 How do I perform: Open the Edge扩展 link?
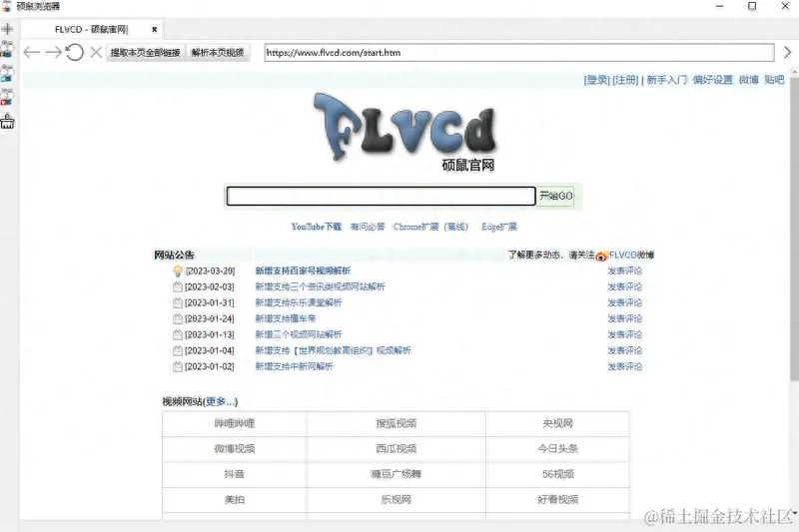coord(499,227)
